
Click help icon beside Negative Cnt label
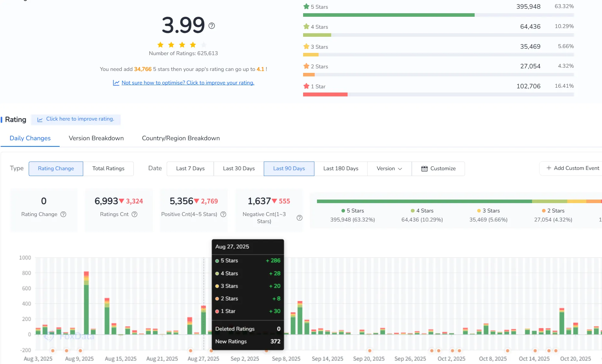coord(299,218)
